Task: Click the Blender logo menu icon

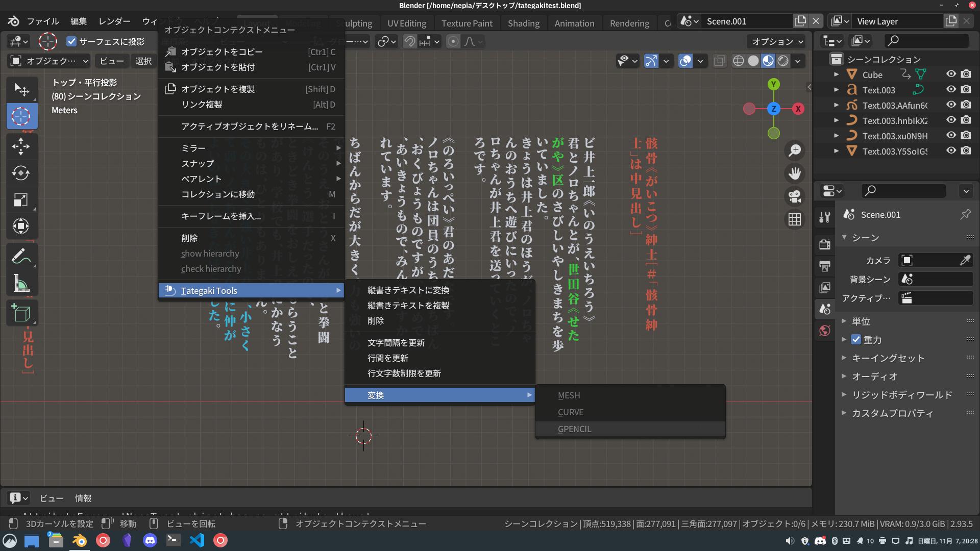Action: pos(14,21)
